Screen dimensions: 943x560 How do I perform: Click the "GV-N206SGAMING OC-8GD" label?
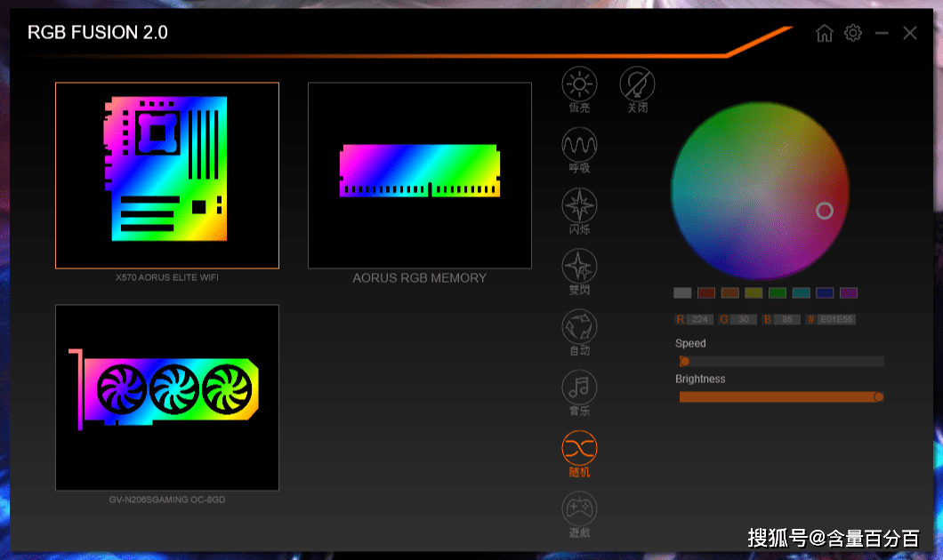167,500
